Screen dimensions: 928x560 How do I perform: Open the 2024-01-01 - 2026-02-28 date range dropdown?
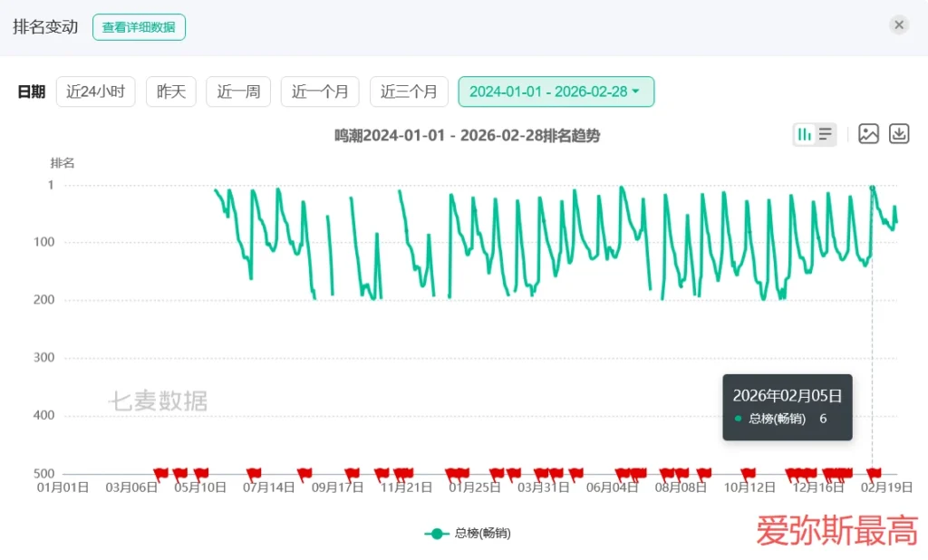[x=556, y=92]
